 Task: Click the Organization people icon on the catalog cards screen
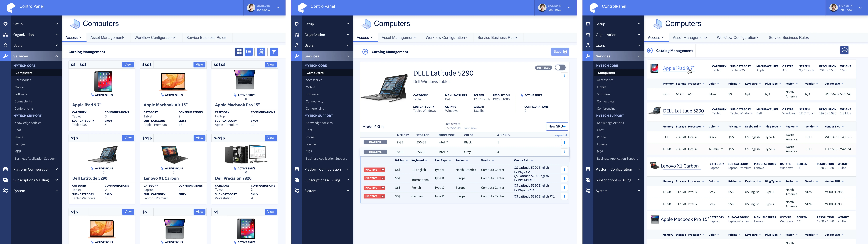tap(5, 35)
